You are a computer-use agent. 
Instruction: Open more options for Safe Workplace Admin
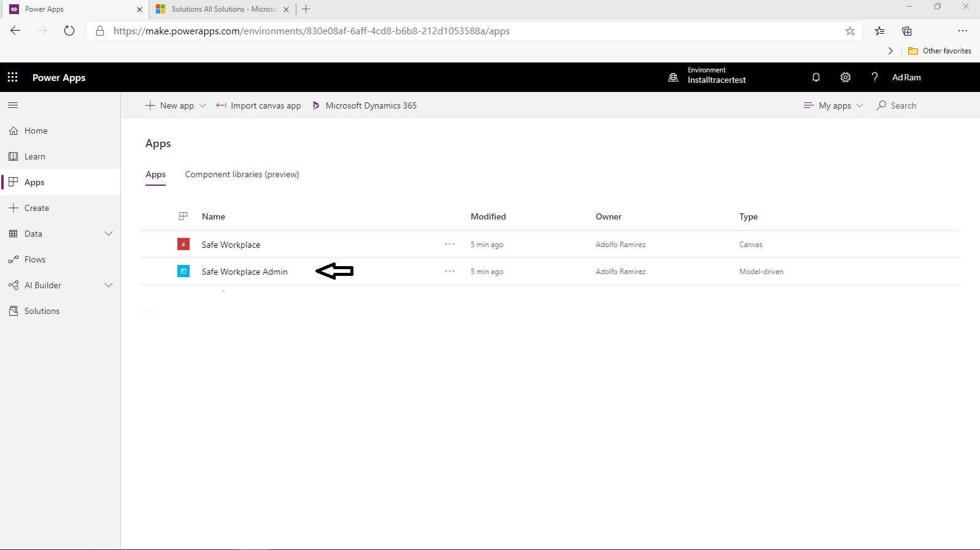click(x=450, y=271)
